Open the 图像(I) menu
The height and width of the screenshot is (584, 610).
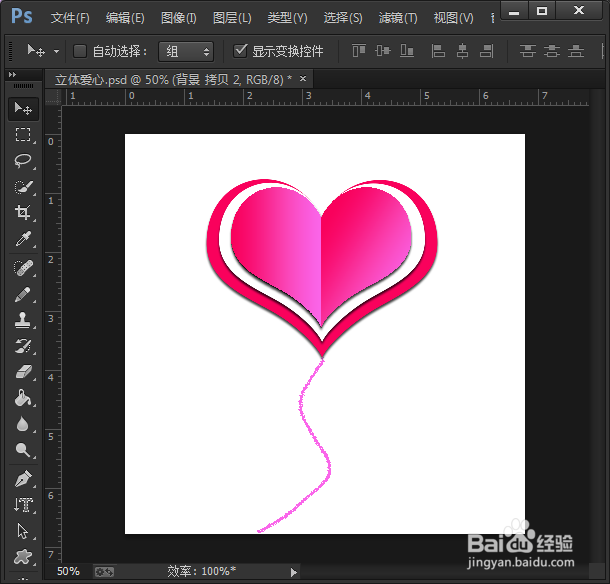point(179,18)
